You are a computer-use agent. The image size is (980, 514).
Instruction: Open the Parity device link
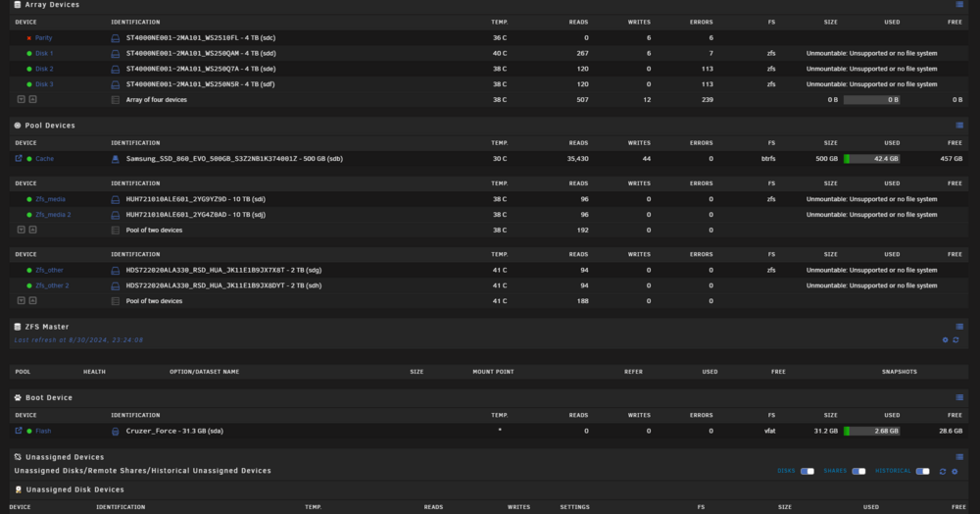coord(44,38)
